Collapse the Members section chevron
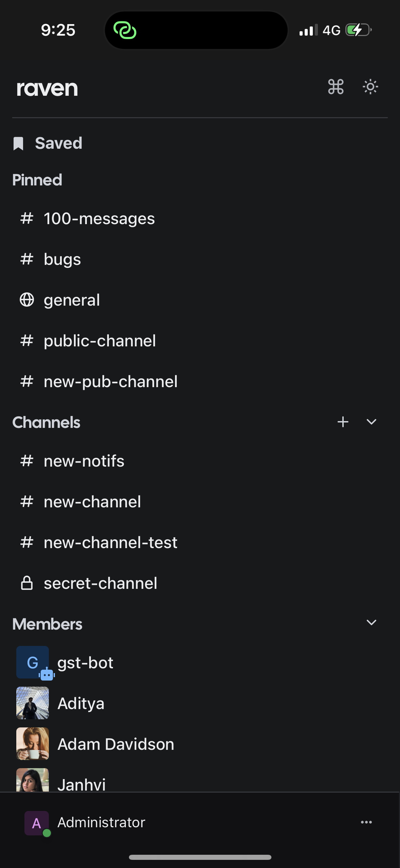 pos(372,622)
